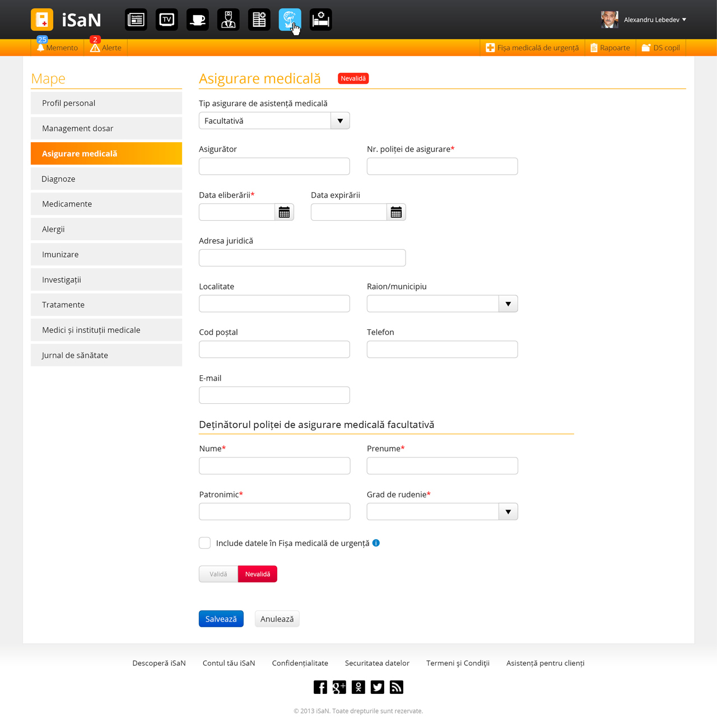
Task: Expand Tip asigurare Facultativă dropdown
Action: (340, 121)
